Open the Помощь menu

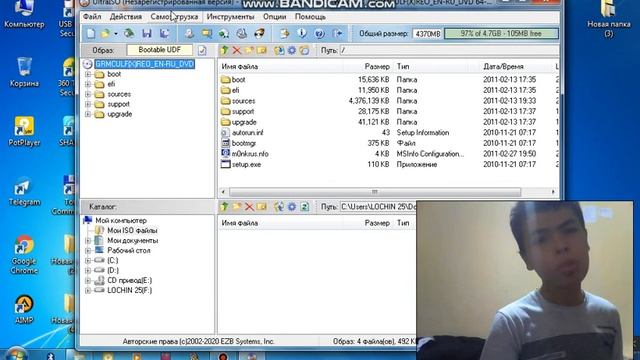(310, 17)
